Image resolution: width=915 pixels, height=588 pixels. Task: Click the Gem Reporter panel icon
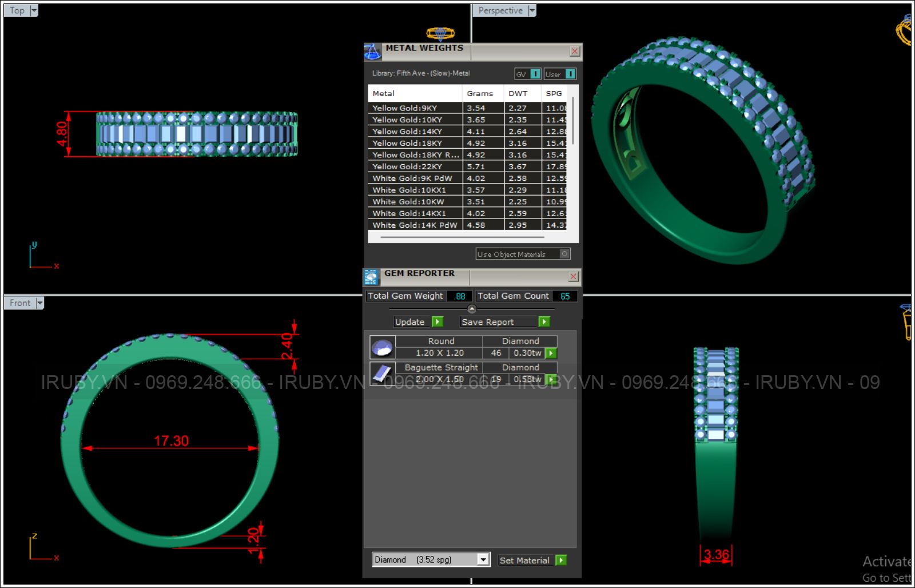click(x=371, y=277)
